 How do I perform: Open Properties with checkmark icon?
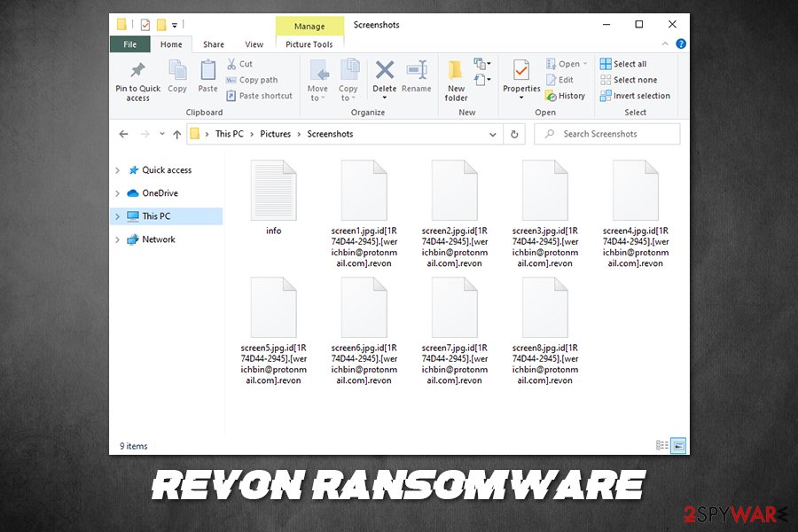tap(521, 70)
